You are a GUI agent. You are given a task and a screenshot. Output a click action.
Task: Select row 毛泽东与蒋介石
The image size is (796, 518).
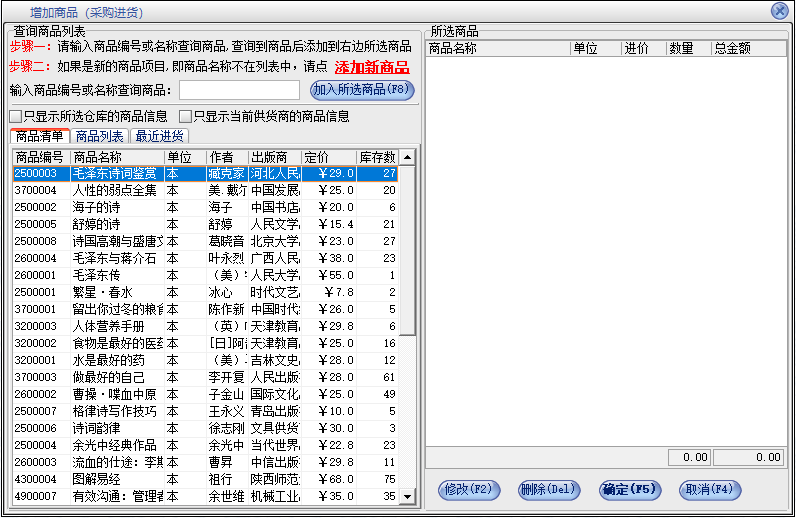coord(205,258)
